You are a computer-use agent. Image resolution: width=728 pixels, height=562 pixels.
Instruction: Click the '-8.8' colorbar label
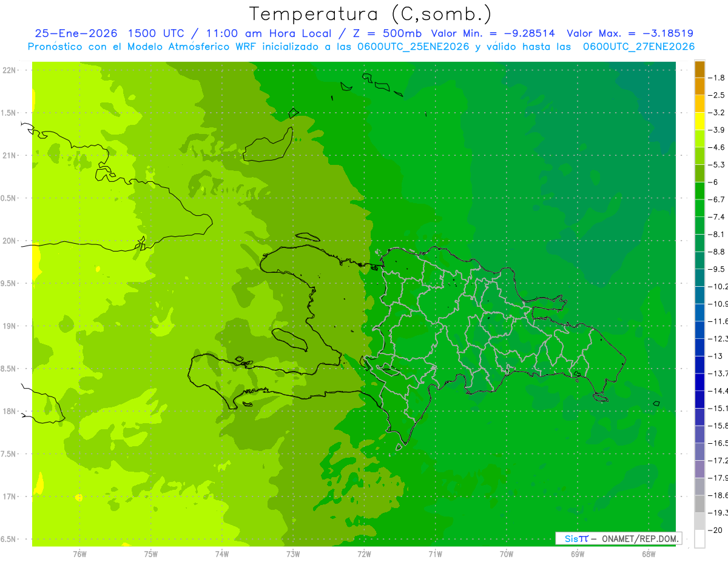pyautogui.click(x=717, y=252)
